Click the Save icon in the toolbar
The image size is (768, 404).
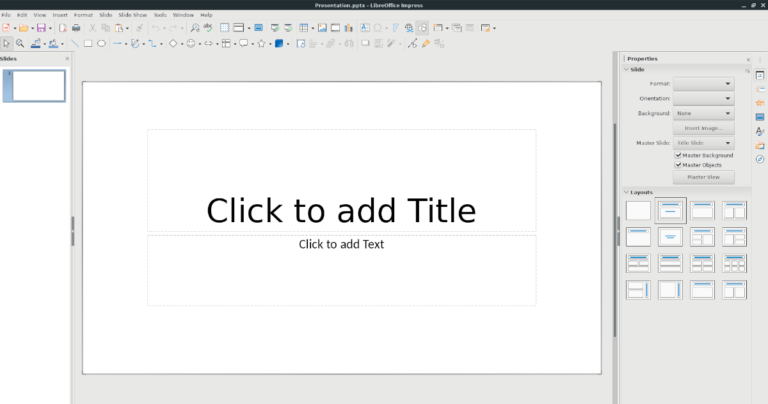tap(39, 28)
